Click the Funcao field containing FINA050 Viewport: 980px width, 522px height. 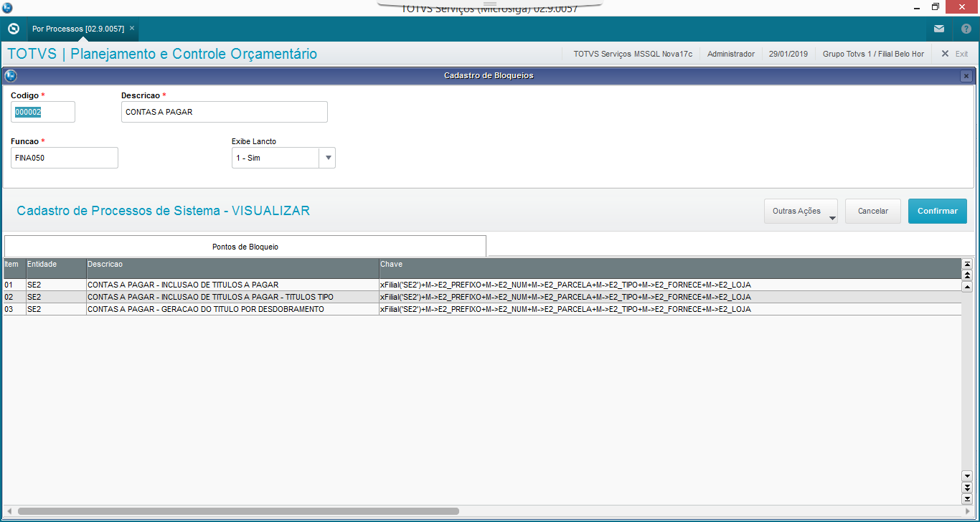click(x=65, y=158)
